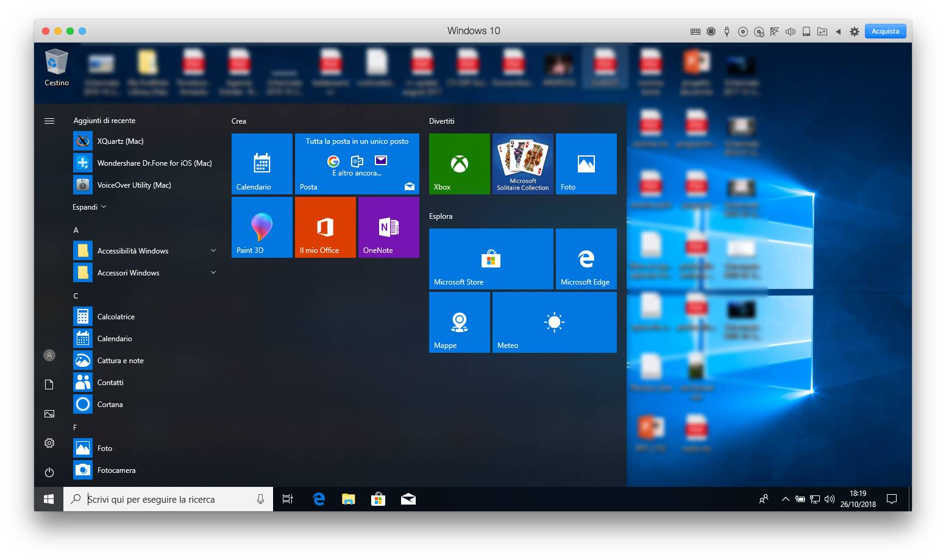Launch the Paint 3D tile
The width and height of the screenshot is (946, 560).
[262, 227]
